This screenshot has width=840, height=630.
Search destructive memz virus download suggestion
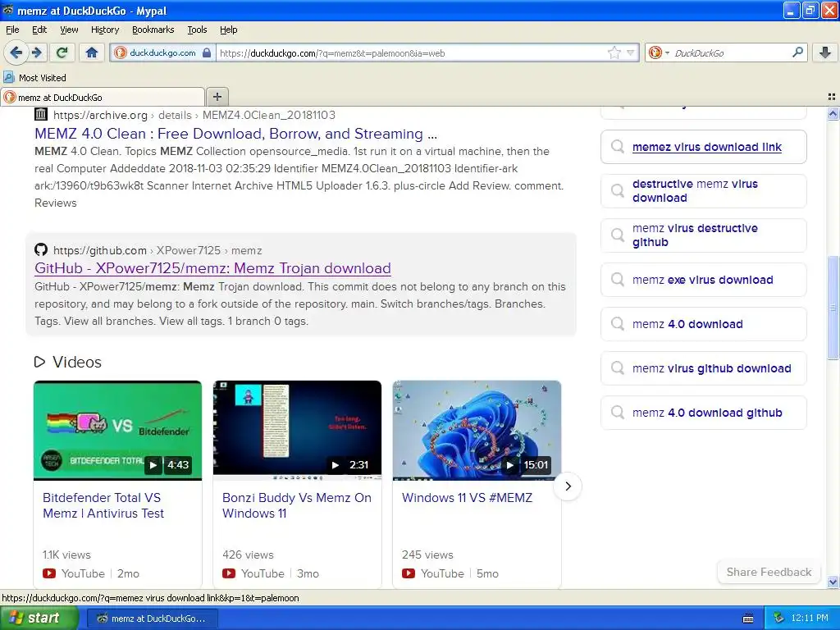coord(703,190)
